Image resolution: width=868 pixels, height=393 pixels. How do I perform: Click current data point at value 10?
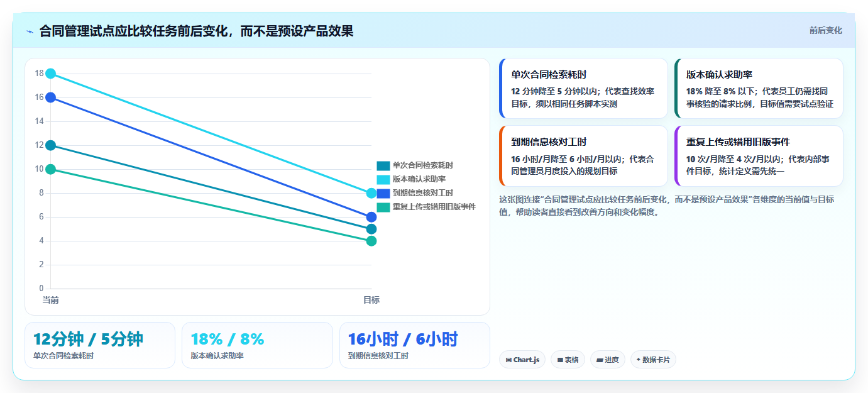pyautogui.click(x=51, y=169)
